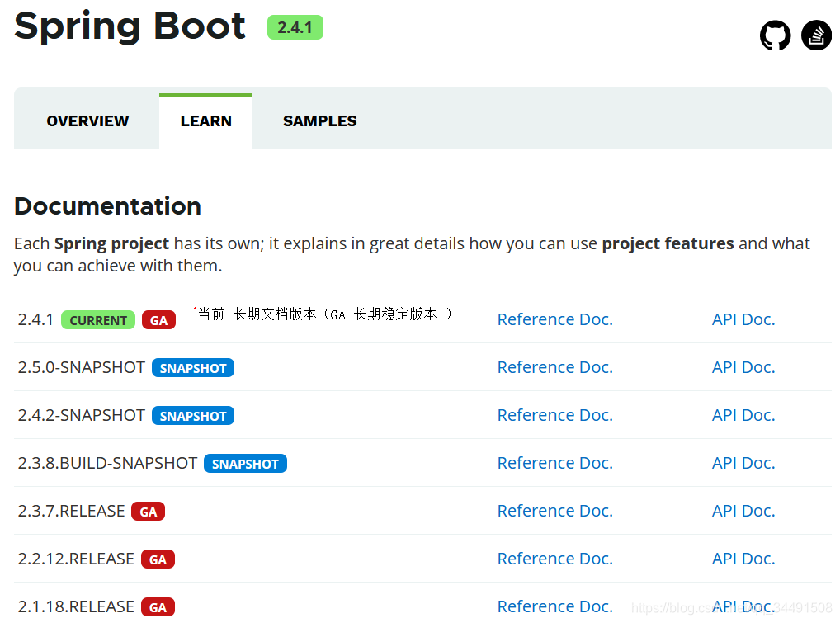This screenshot has height=623, width=840.
Task: Switch to the OVERVIEW tab
Action: 87,121
